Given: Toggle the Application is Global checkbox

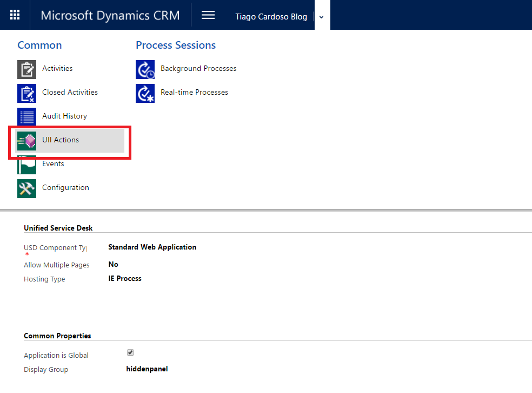Looking at the screenshot, I should coord(130,352).
